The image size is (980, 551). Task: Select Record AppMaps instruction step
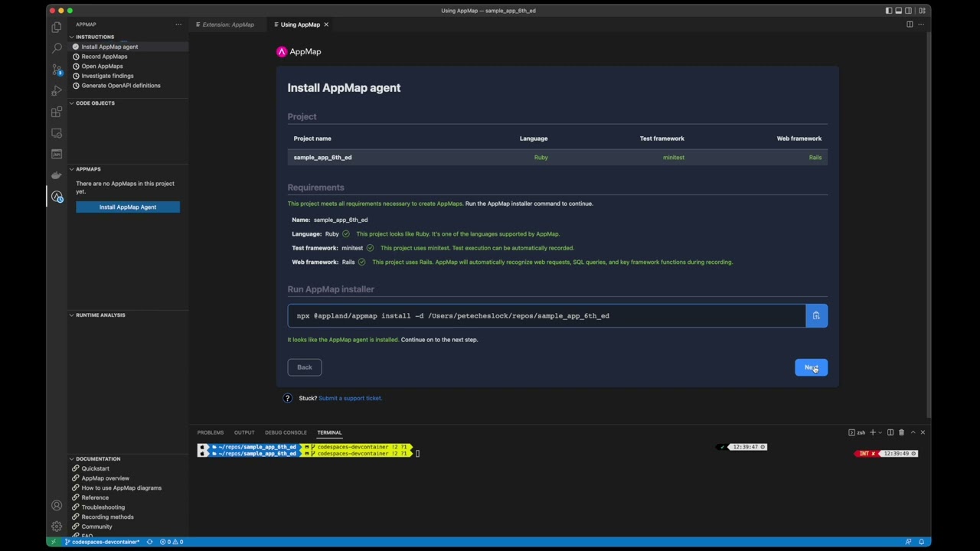coord(104,57)
